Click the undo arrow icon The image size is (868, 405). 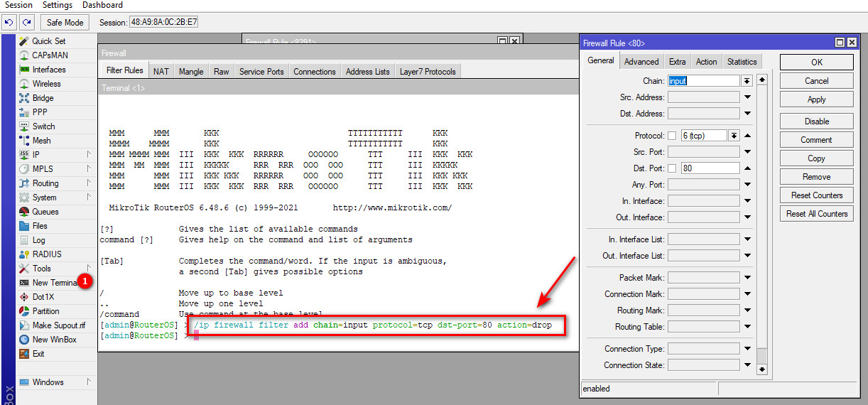[x=9, y=23]
